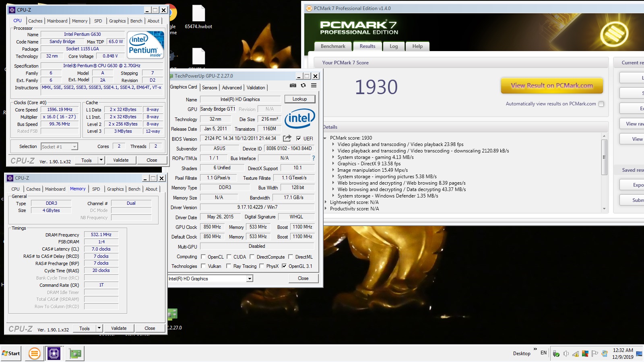
Task: Open the Validation tab in GPU-Z
Action: point(256,87)
